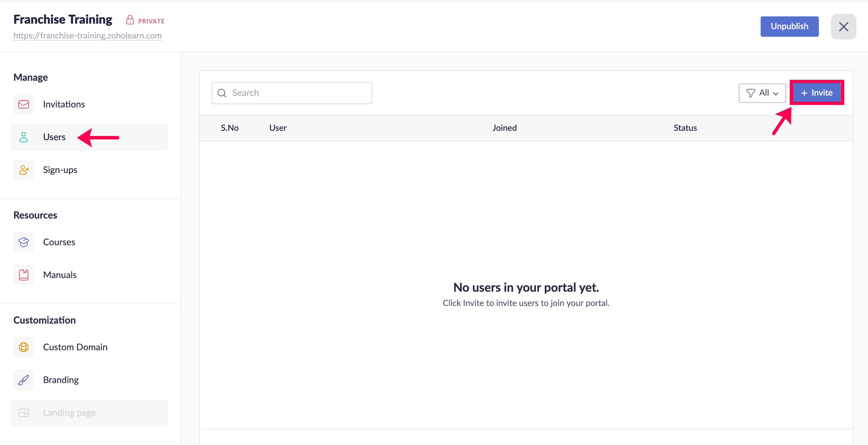Screen dimensions: 868x445
Task: Click the Sign-ups person-plus icon
Action: (x=24, y=170)
